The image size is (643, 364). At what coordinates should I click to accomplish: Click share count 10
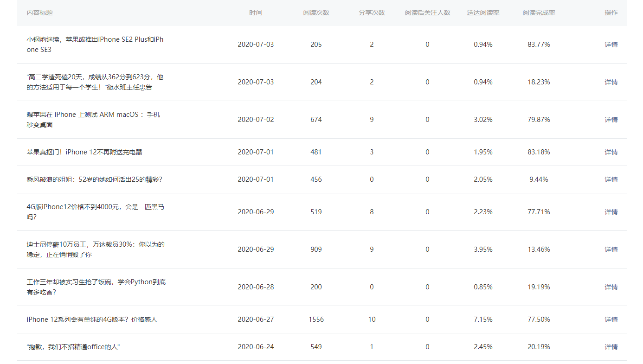(x=372, y=319)
